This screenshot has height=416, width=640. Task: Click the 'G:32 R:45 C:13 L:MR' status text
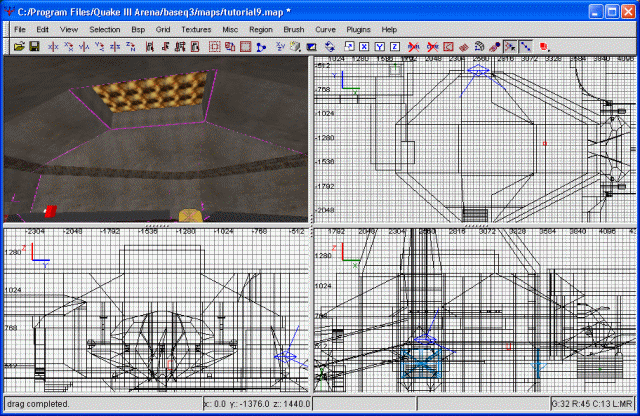(x=592, y=404)
